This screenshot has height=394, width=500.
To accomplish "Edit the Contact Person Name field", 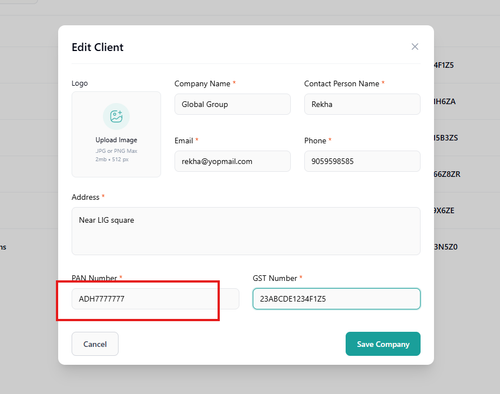I will pyautogui.click(x=362, y=104).
